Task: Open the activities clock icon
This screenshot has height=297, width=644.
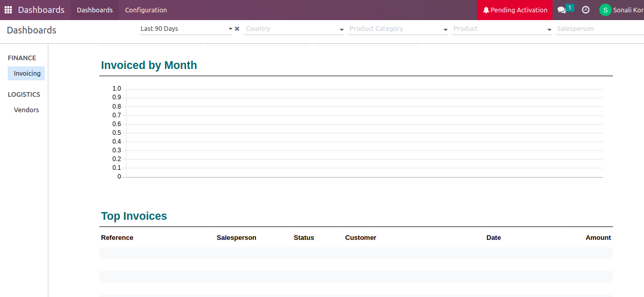Action: [x=585, y=10]
